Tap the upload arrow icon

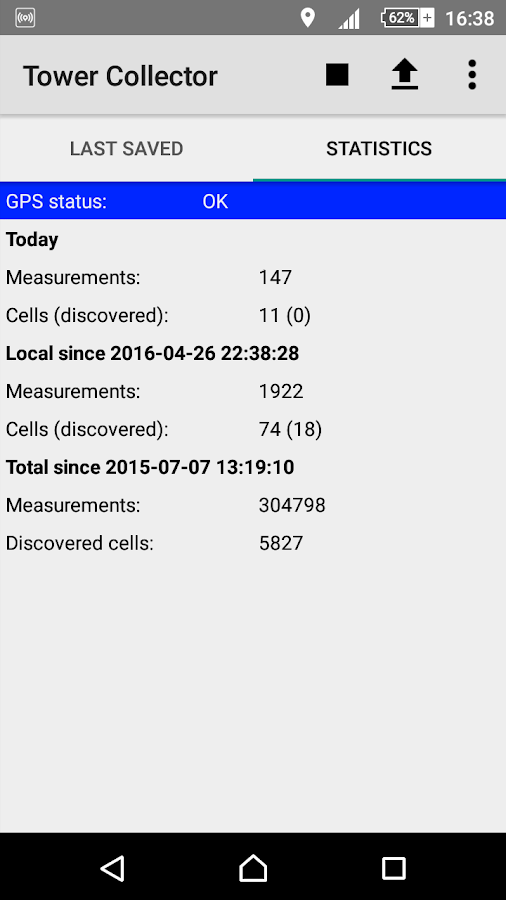click(404, 75)
